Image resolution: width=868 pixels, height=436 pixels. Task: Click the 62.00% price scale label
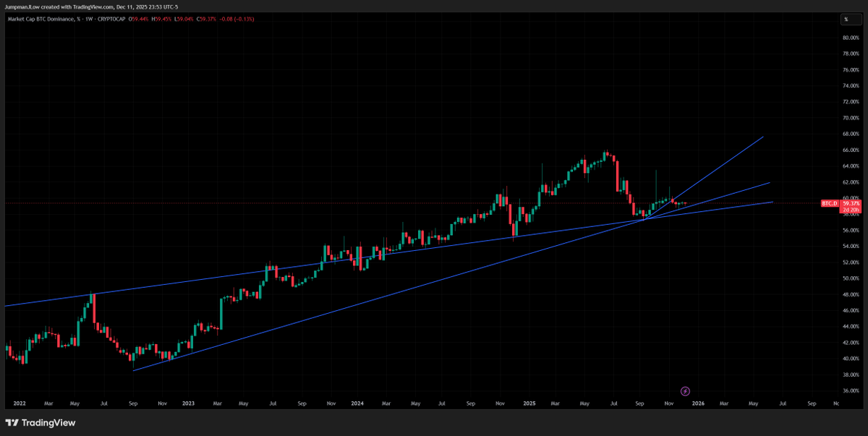click(x=850, y=182)
